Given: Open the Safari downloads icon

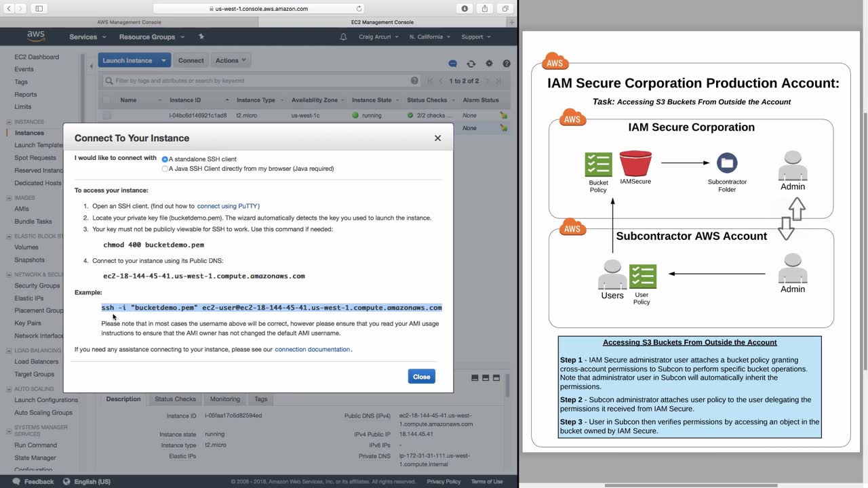Looking at the screenshot, I should click(x=465, y=9).
